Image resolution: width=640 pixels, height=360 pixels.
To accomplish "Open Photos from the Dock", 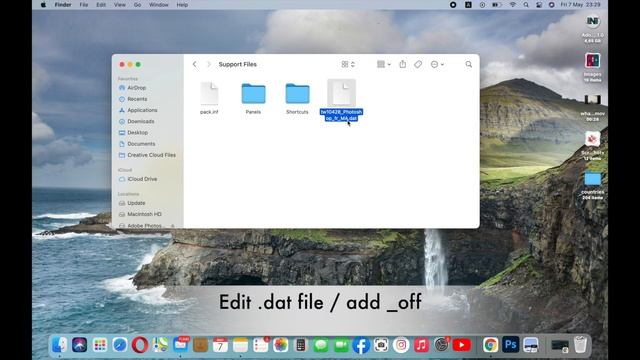I will [x=281, y=345].
